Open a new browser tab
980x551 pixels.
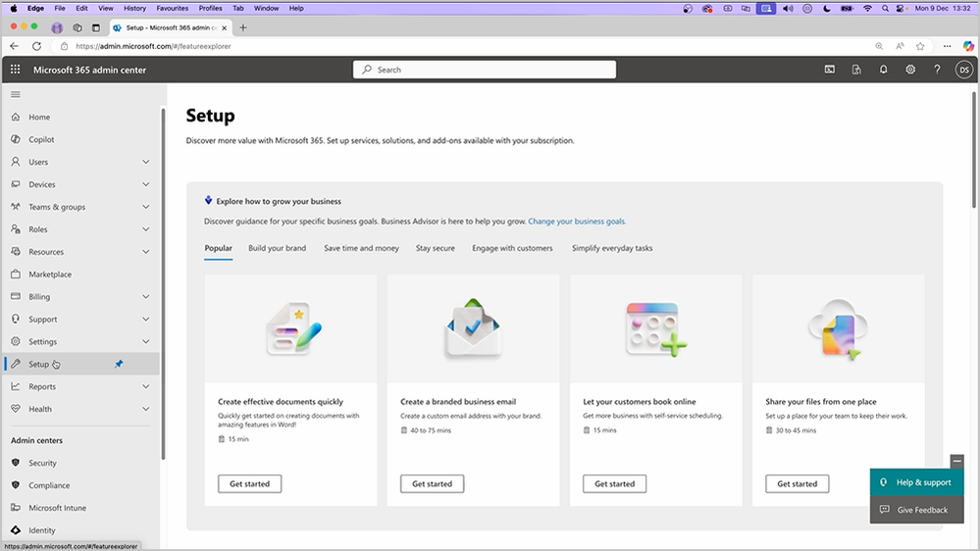point(243,27)
